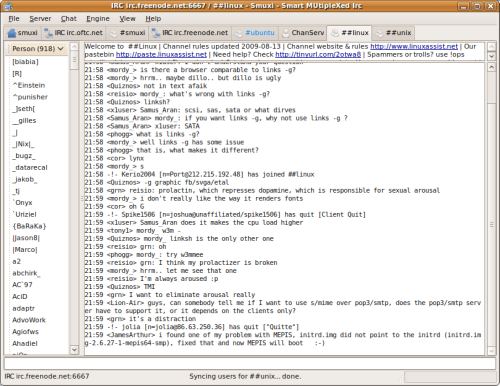The image size is (500, 386).
Task: Select user Agiofws in person list
Action: pyautogui.click(x=25, y=332)
